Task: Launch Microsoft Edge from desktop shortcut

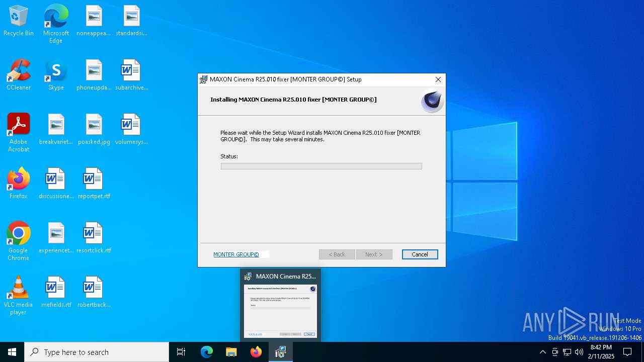Action: pyautogui.click(x=56, y=24)
